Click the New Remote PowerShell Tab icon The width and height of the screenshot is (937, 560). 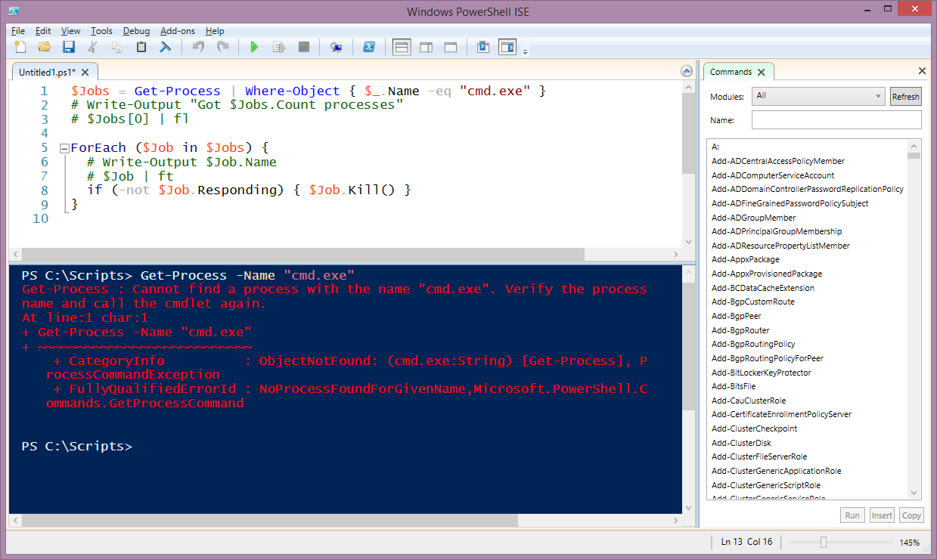pos(336,48)
